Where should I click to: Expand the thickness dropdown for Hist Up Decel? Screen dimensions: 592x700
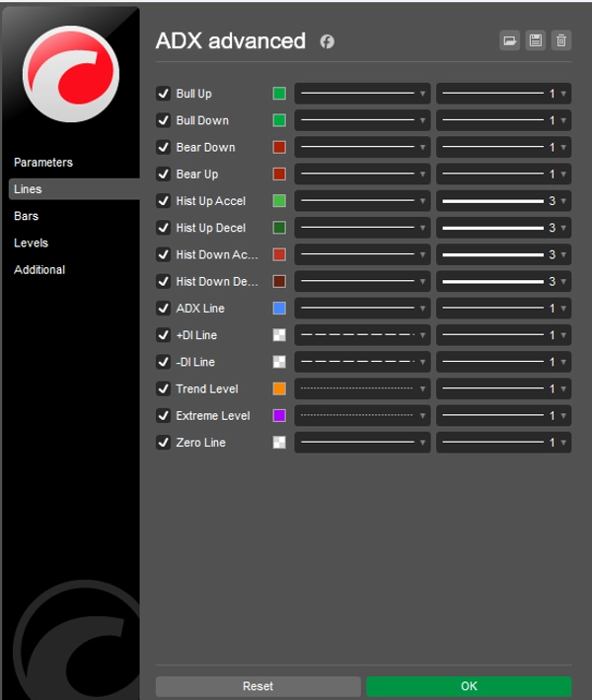tap(503, 228)
